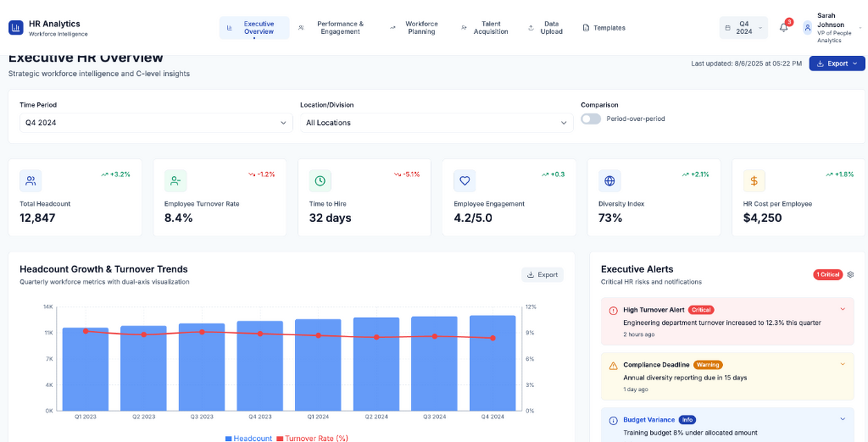Click High Turnover Alert warning icon

[613, 311]
